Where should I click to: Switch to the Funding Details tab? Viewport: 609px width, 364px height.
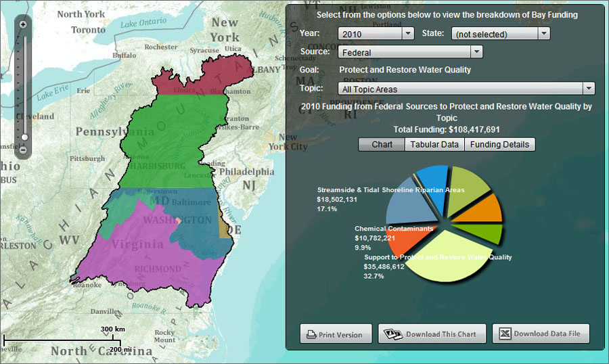(499, 145)
